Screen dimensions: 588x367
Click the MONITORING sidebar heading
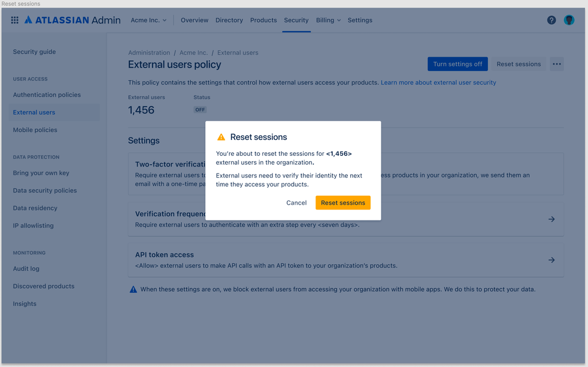[x=29, y=253]
